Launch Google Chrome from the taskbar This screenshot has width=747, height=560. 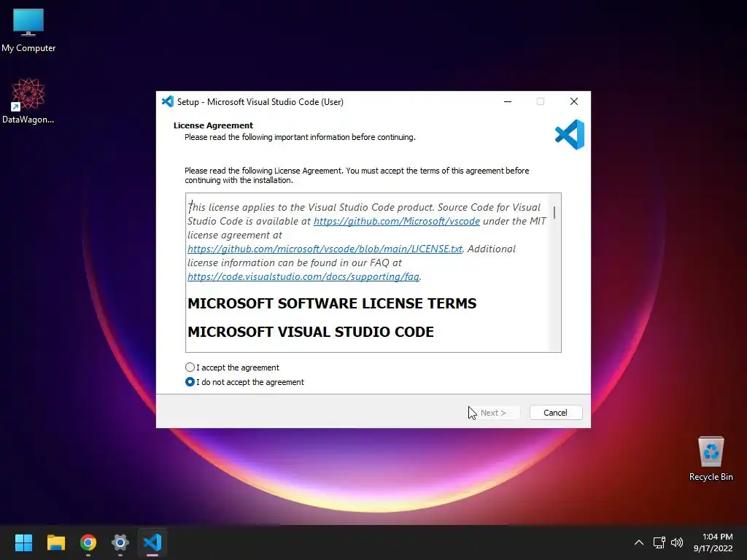[88, 542]
